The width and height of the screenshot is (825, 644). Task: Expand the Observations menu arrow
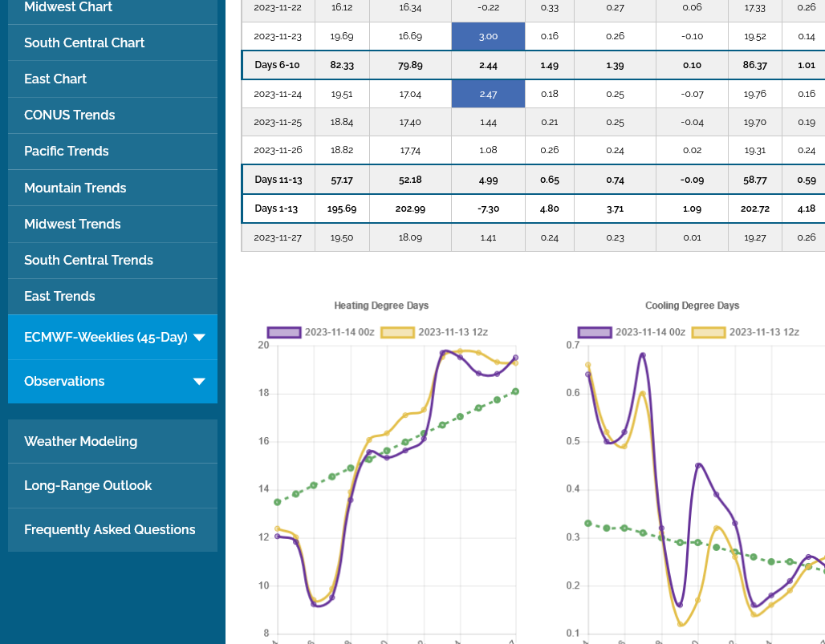(x=199, y=382)
